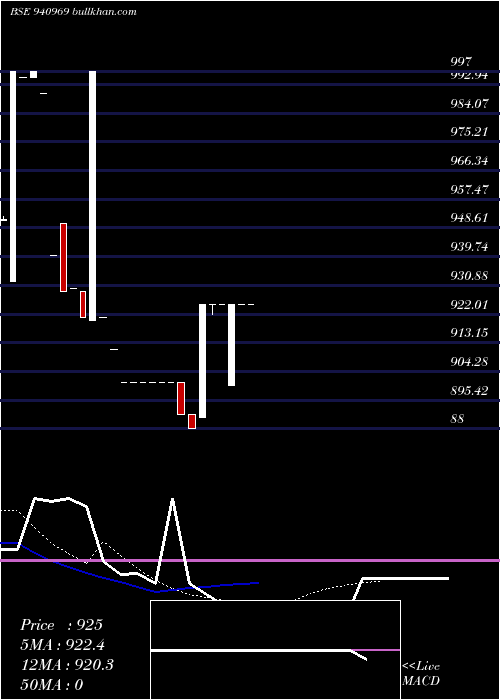Click the 895.42 price axis label
500x700 pixels.
(469, 391)
